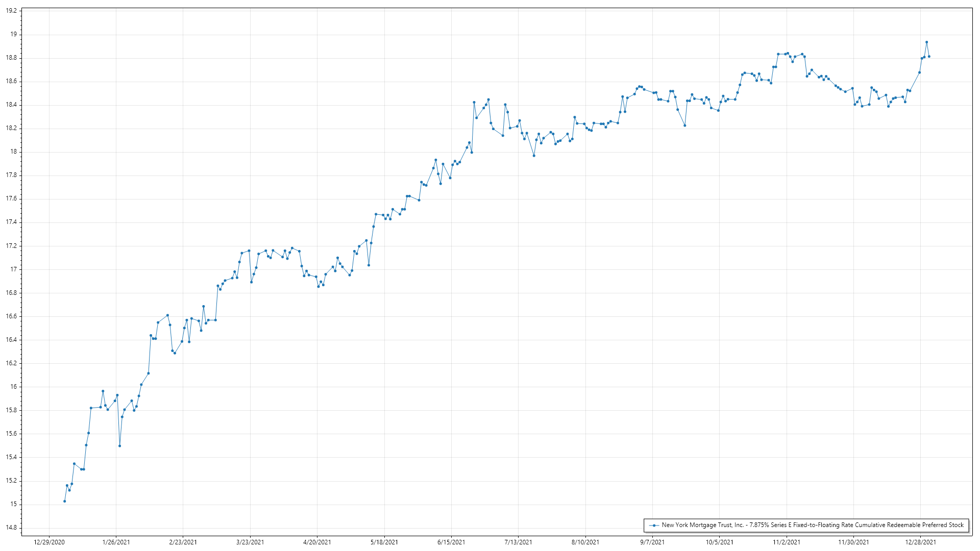
Task: Click the highest data point near 18.95
Action: pyautogui.click(x=926, y=42)
